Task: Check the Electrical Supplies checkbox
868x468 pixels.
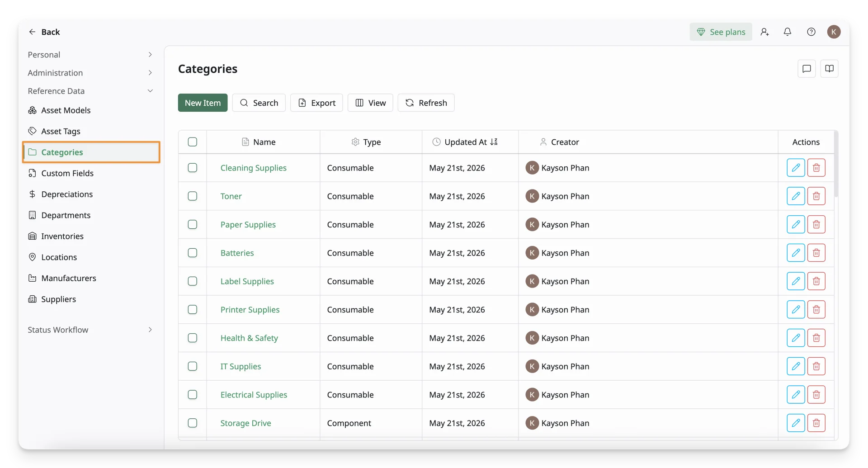Action: click(x=193, y=395)
